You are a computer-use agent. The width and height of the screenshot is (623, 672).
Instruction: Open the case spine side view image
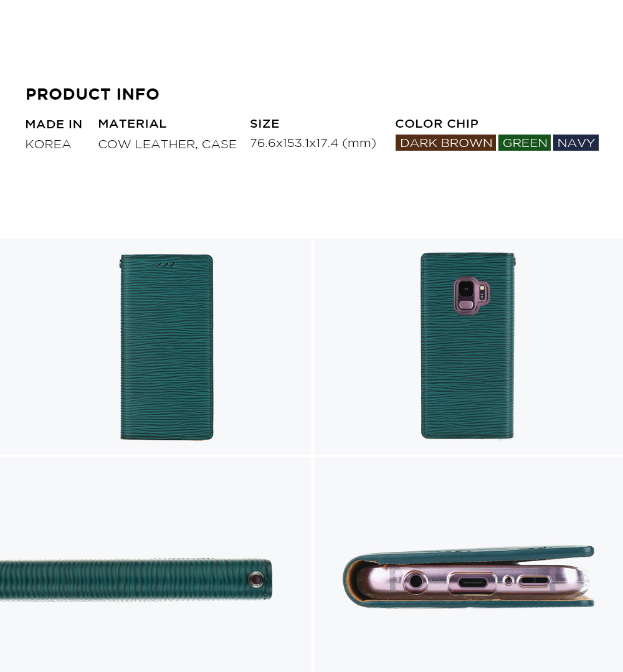pyautogui.click(x=156, y=564)
